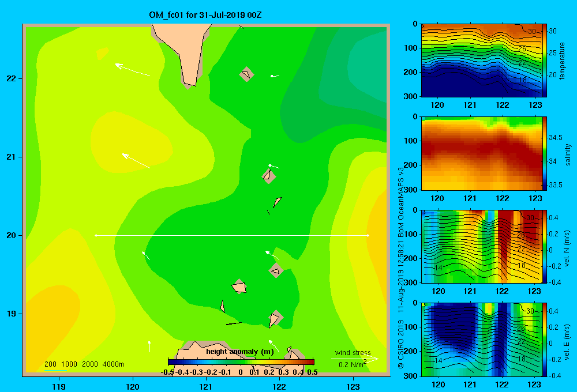Screen dimensions: 577x392
Task: Click the '© CSIRO 2019' copyright text
Action: pos(401,344)
